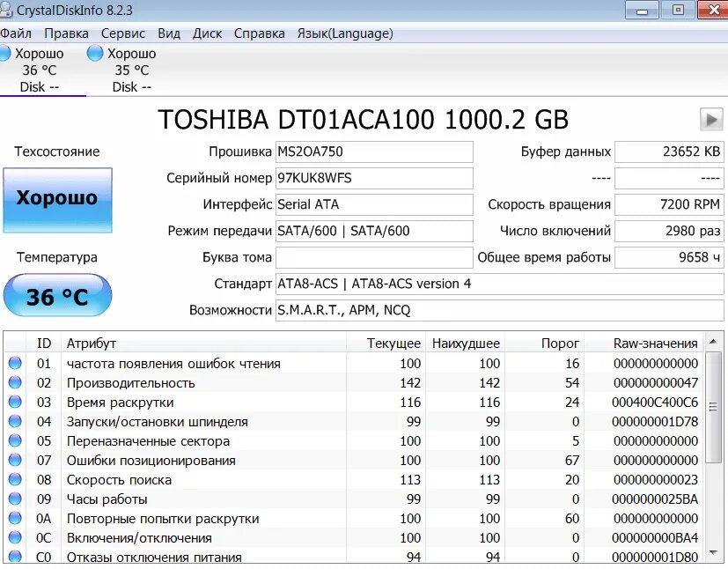Select the Включения/отключения row
This screenshot has height=569, width=728.
click(354, 538)
